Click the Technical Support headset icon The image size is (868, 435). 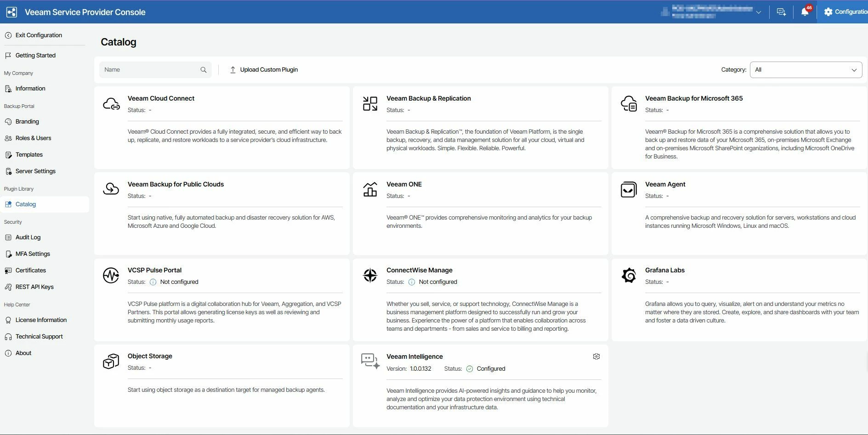(x=8, y=337)
